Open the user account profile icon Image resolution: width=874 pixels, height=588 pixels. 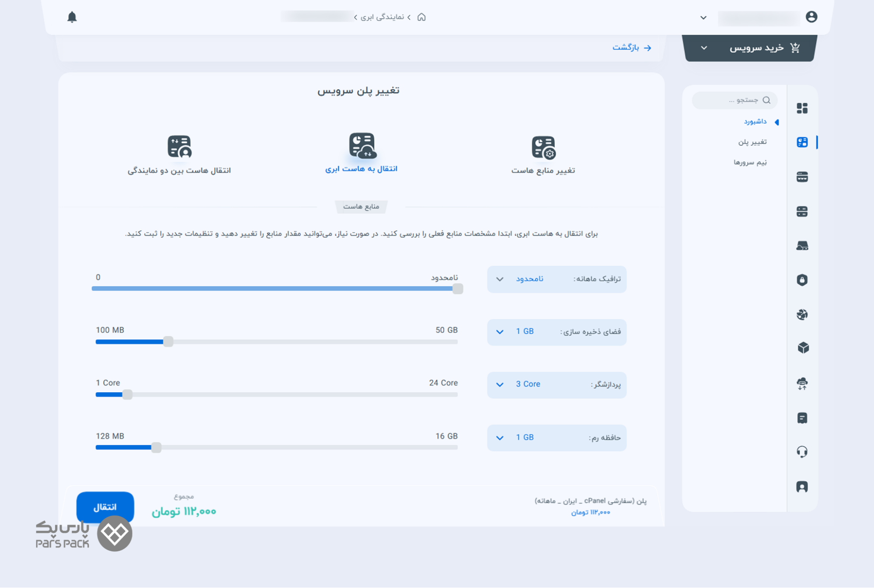pos(811,17)
